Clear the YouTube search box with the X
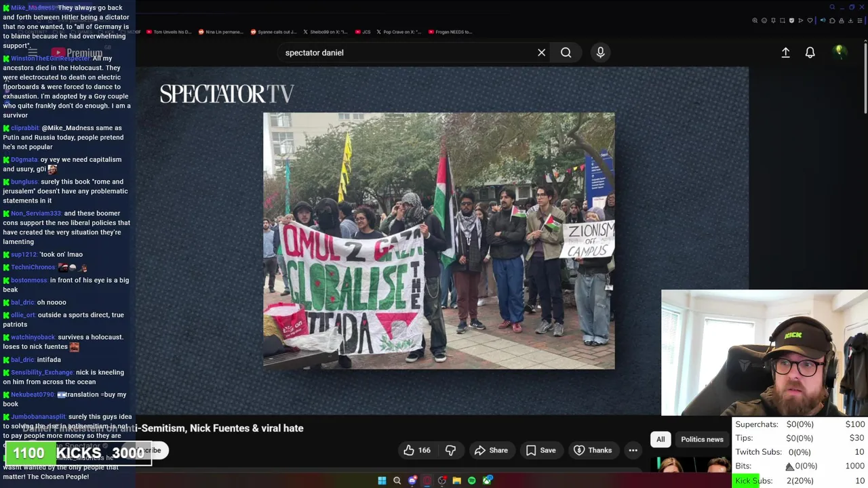 [x=541, y=52]
